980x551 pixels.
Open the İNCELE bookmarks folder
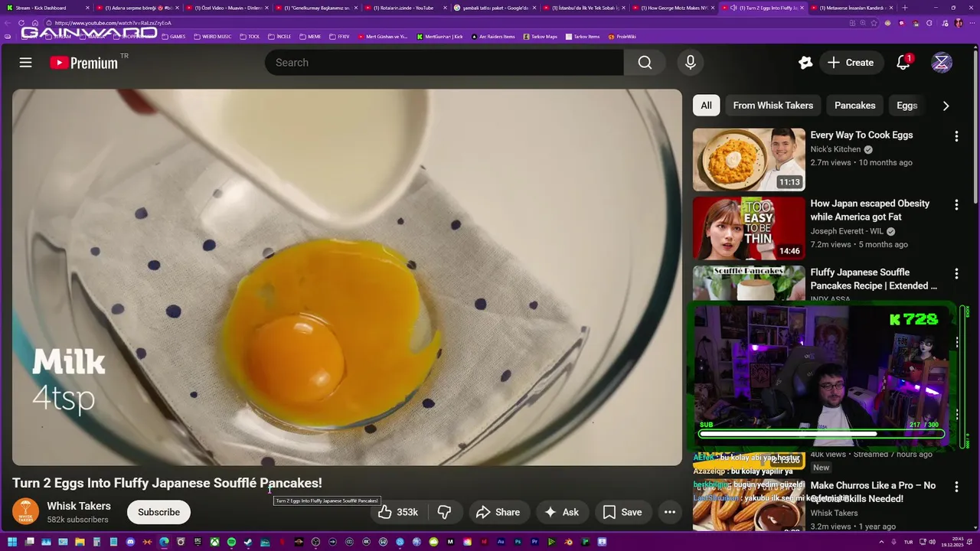(279, 37)
